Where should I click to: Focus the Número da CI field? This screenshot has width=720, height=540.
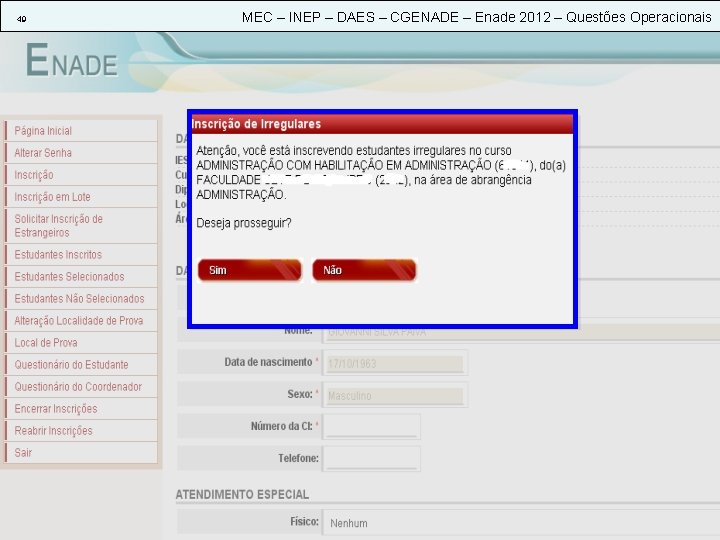371,427
